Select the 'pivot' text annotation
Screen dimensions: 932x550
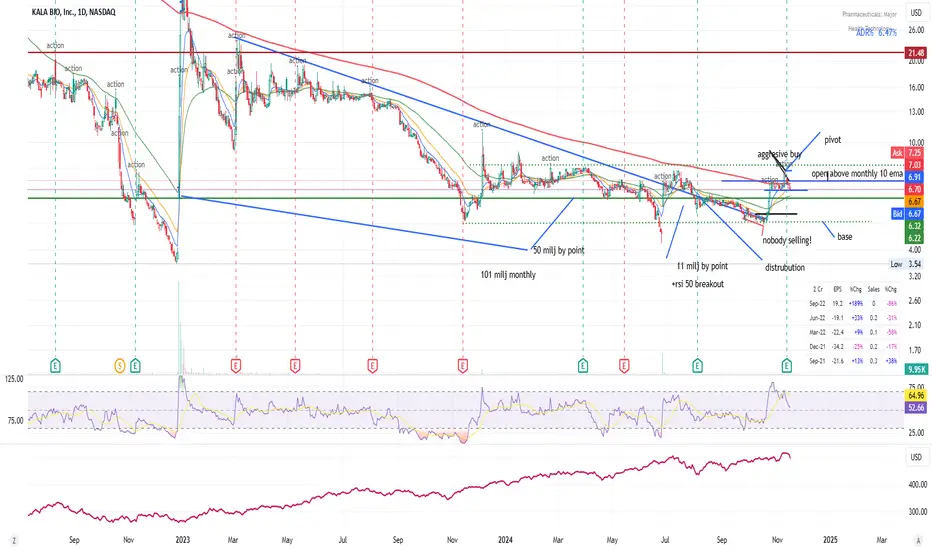point(832,140)
